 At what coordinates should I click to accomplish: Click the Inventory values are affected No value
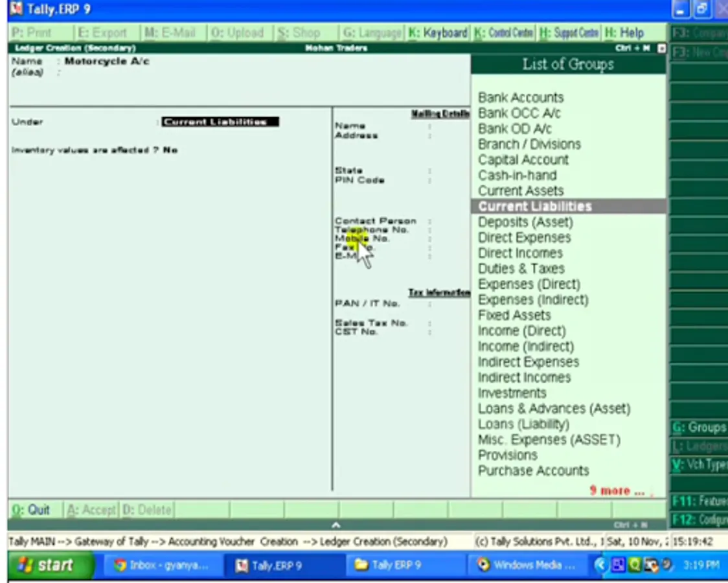170,150
